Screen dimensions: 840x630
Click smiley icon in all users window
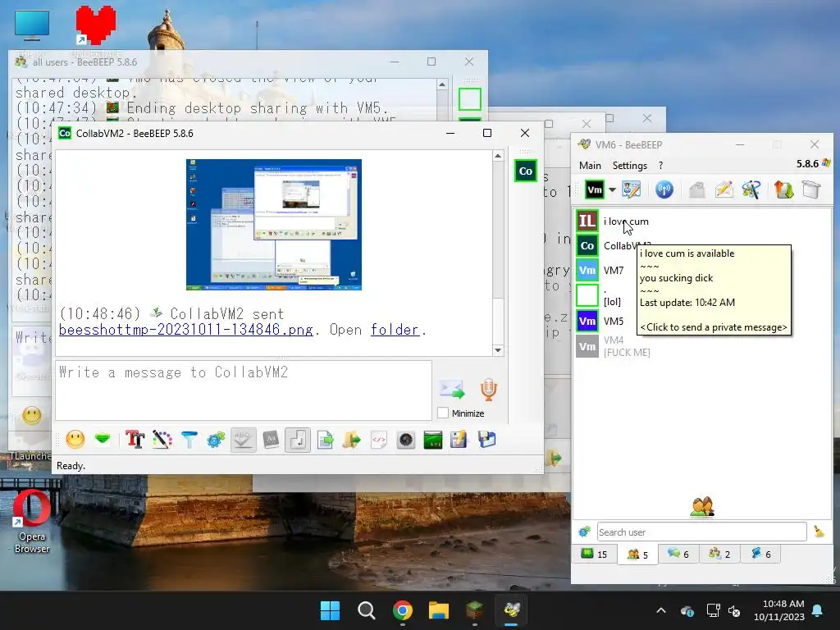32,416
